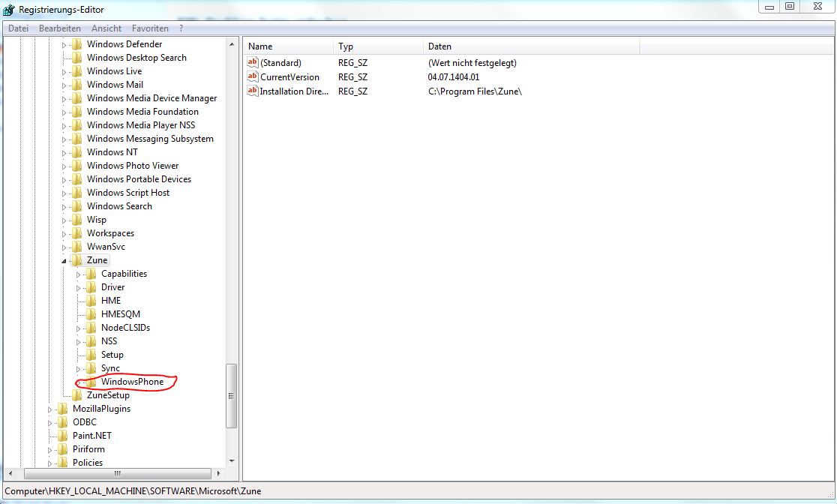
Task: Click the Piriform folder icon
Action: tap(63, 449)
